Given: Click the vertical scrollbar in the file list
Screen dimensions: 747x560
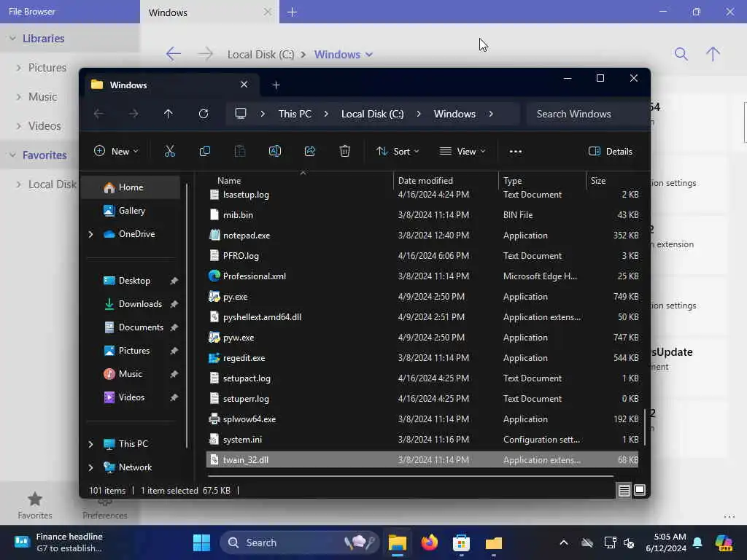Looking at the screenshot, I should (x=645, y=427).
